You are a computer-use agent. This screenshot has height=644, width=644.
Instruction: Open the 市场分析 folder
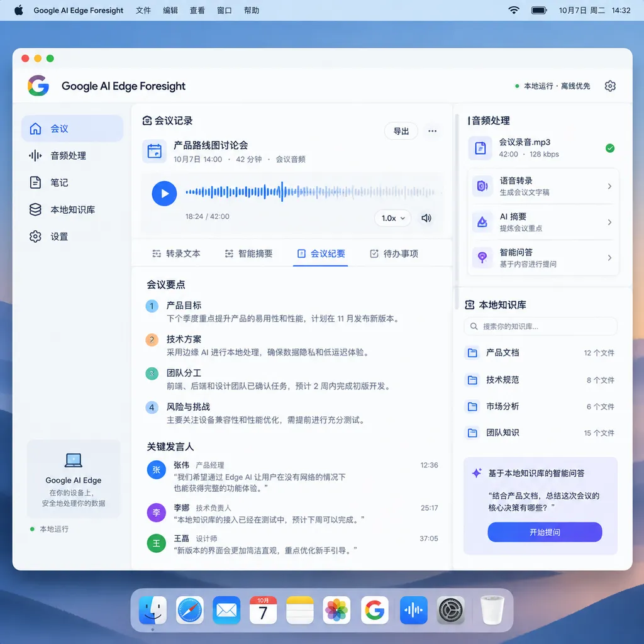coord(541,407)
